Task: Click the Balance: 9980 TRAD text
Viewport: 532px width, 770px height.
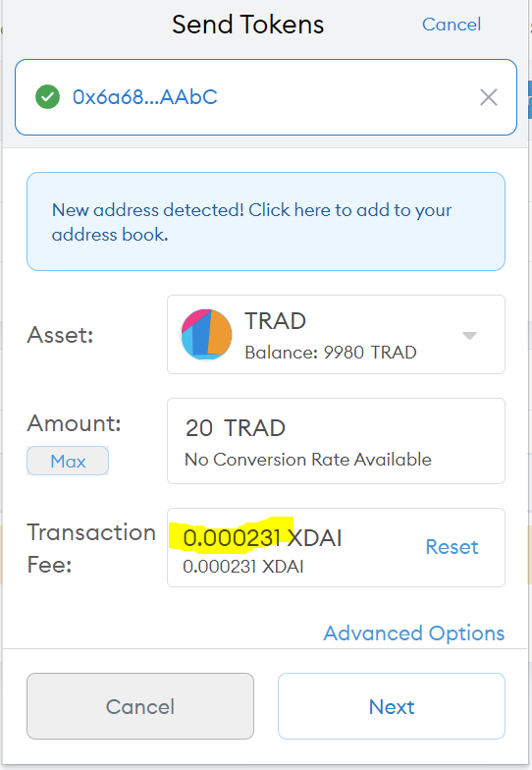Action: (331, 353)
